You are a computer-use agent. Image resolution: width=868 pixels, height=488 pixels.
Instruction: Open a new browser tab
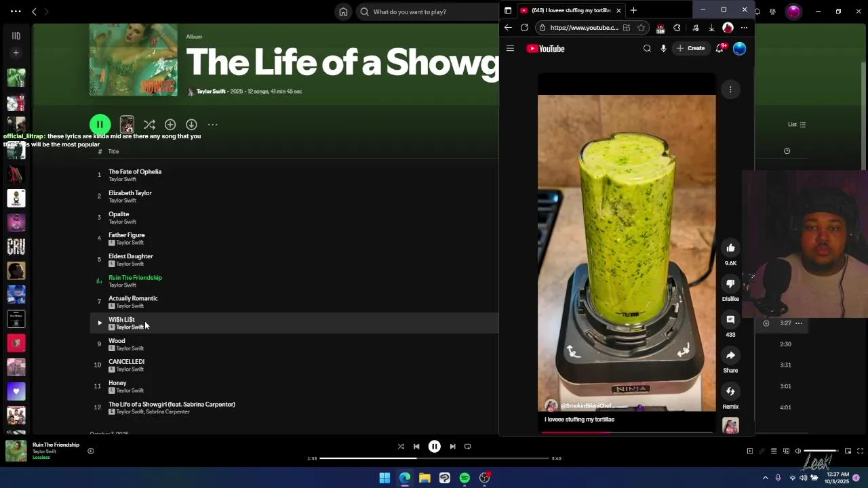633,10
